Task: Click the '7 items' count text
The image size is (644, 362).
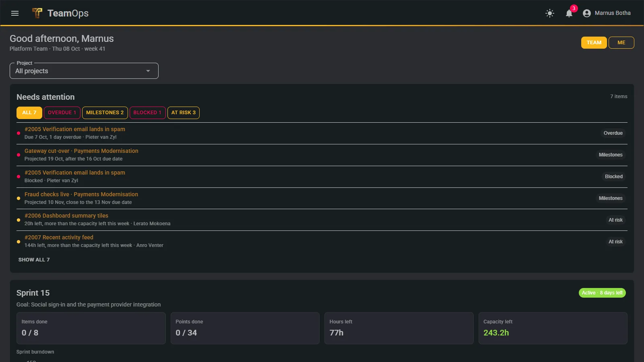Action: coord(619,97)
